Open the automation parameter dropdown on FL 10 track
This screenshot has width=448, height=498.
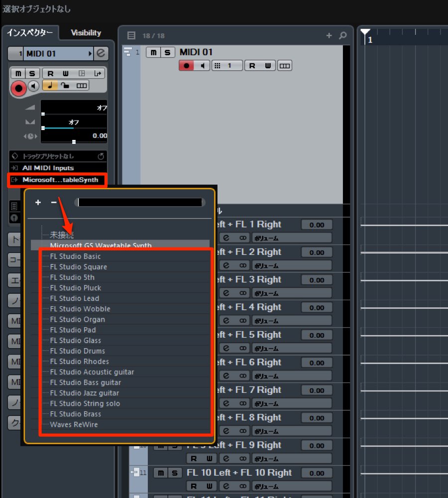pos(292,486)
